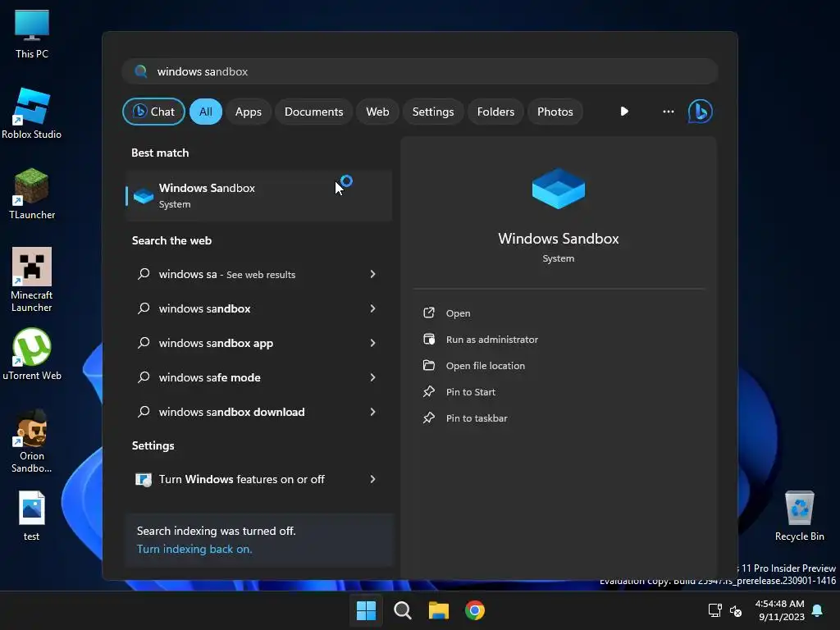Image resolution: width=840 pixels, height=630 pixels.
Task: Select the Roblox Studio desktop shortcut
Action: coord(32,113)
